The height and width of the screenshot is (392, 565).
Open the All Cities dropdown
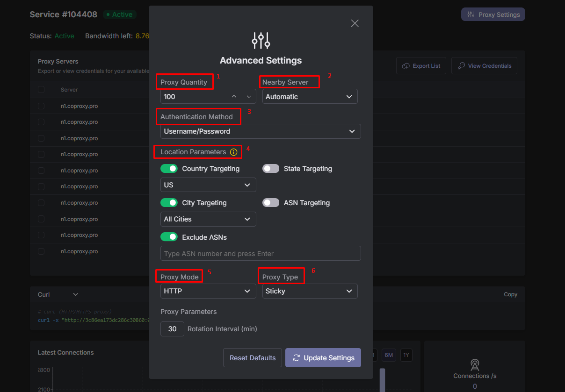(x=208, y=219)
